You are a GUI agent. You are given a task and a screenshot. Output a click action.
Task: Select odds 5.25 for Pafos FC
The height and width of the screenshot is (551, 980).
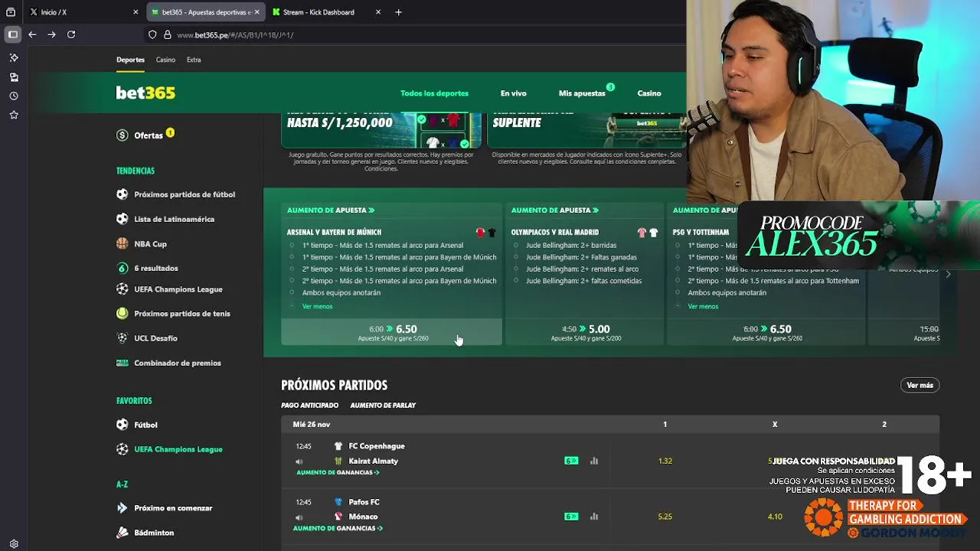(x=665, y=517)
